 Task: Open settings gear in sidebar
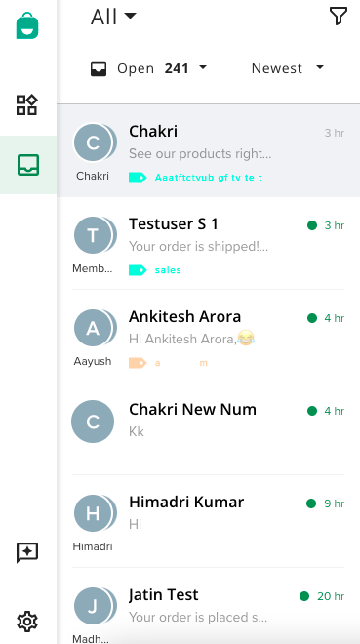(x=27, y=621)
